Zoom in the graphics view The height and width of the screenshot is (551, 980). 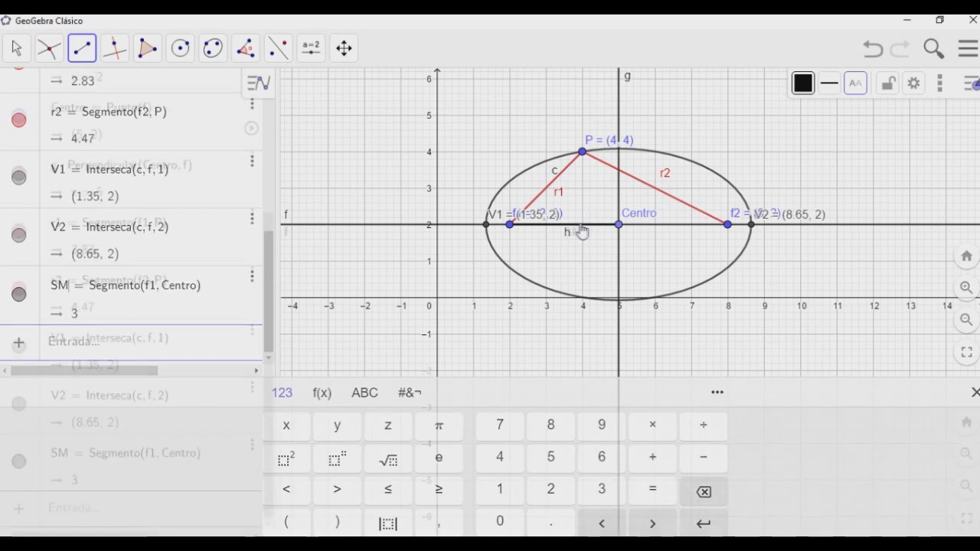click(966, 288)
